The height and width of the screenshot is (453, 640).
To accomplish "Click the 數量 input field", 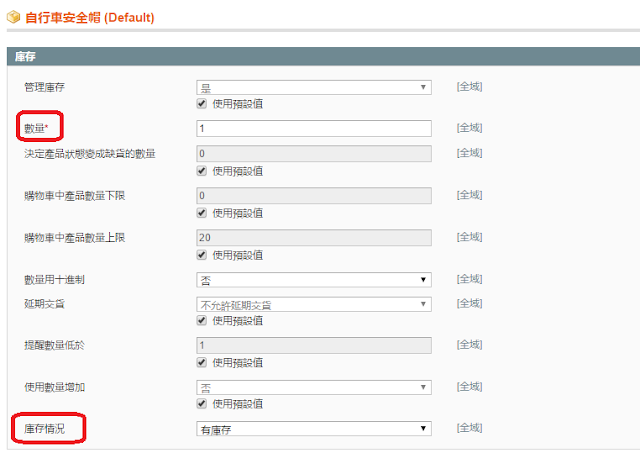I will tap(314, 128).
